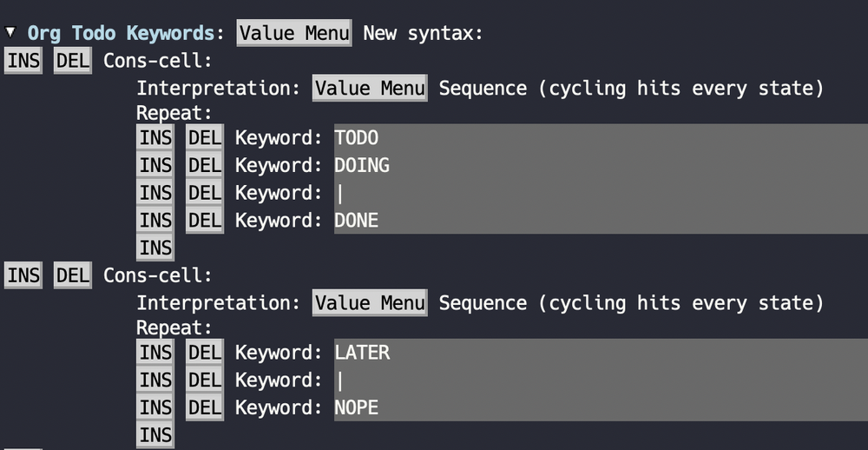The height and width of the screenshot is (450, 868).
Task: Open Value Menu for first Interpretation
Action: [370, 88]
